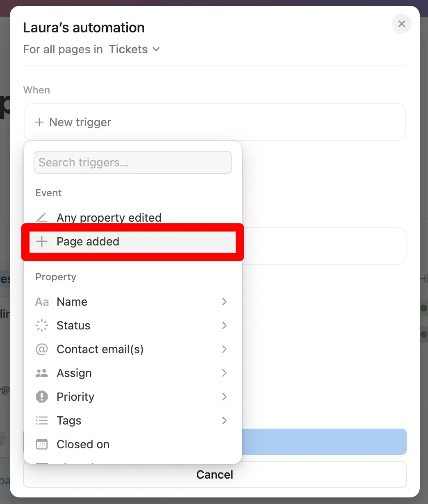Expand the Name property submenu arrow
Image resolution: width=428 pixels, height=504 pixels.
tap(224, 302)
